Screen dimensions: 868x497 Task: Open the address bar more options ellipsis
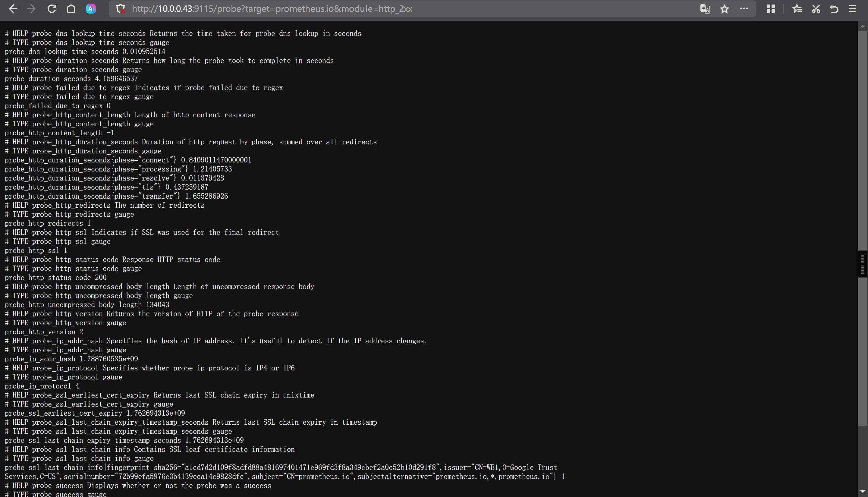pyautogui.click(x=744, y=9)
